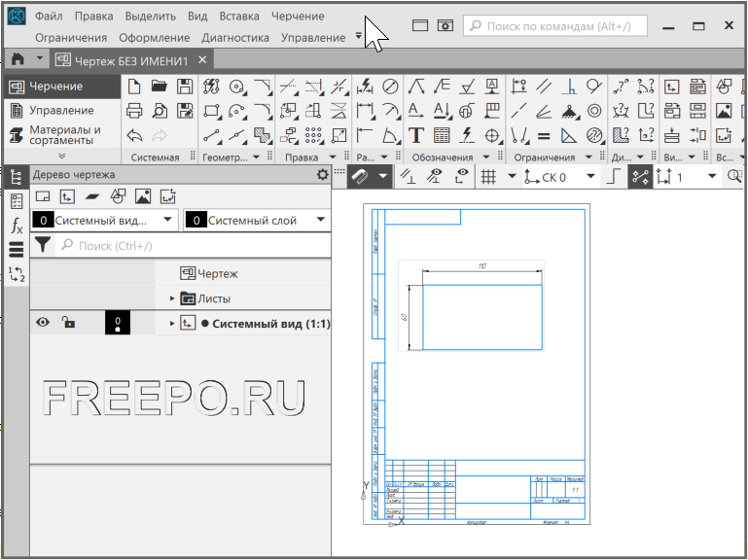Select the Linear dimension tool

(365, 111)
